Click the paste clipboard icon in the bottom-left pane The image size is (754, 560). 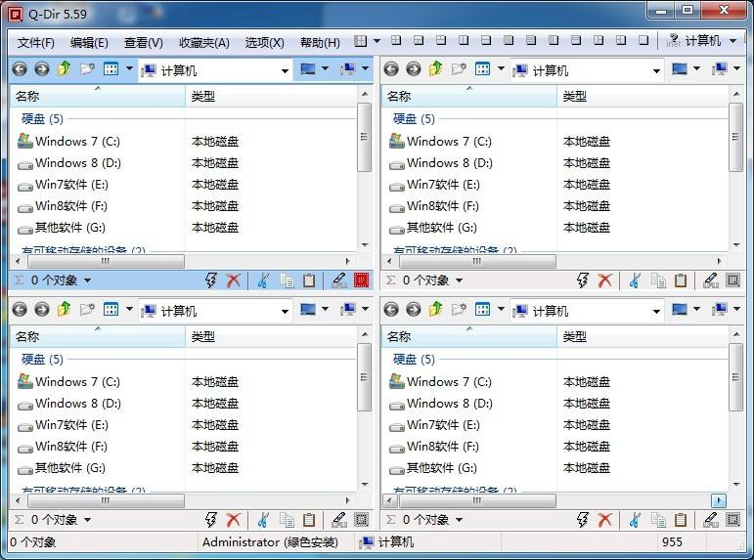tap(309, 520)
